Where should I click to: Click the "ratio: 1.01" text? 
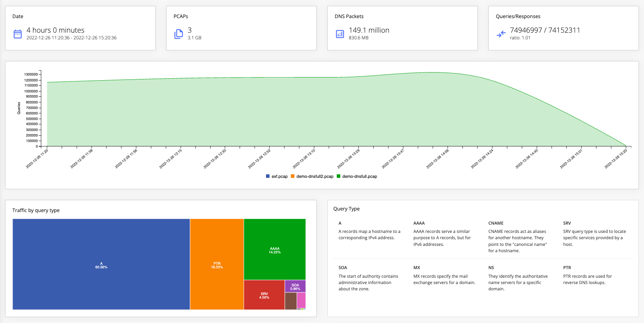click(x=520, y=38)
